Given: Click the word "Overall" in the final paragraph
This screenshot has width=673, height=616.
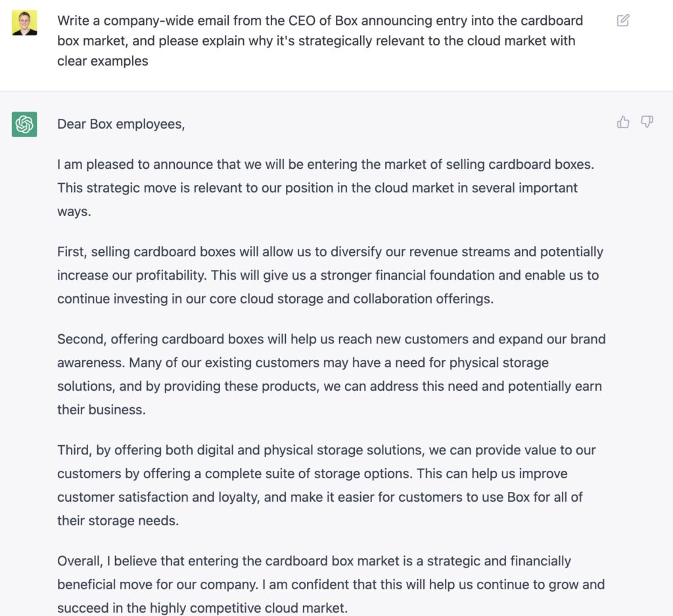Looking at the screenshot, I should point(81,561).
